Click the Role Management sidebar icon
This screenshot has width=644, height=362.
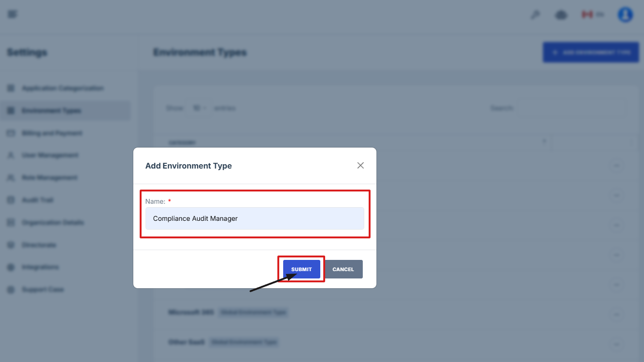[x=11, y=178]
